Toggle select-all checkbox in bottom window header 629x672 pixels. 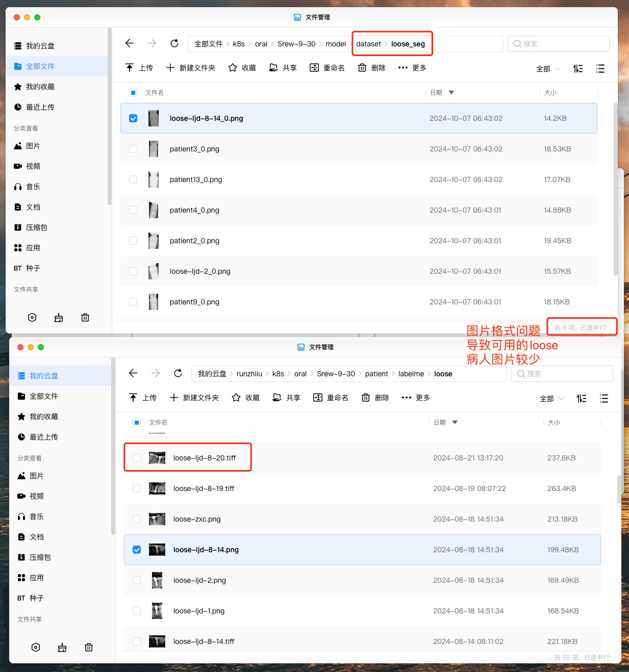point(137,423)
